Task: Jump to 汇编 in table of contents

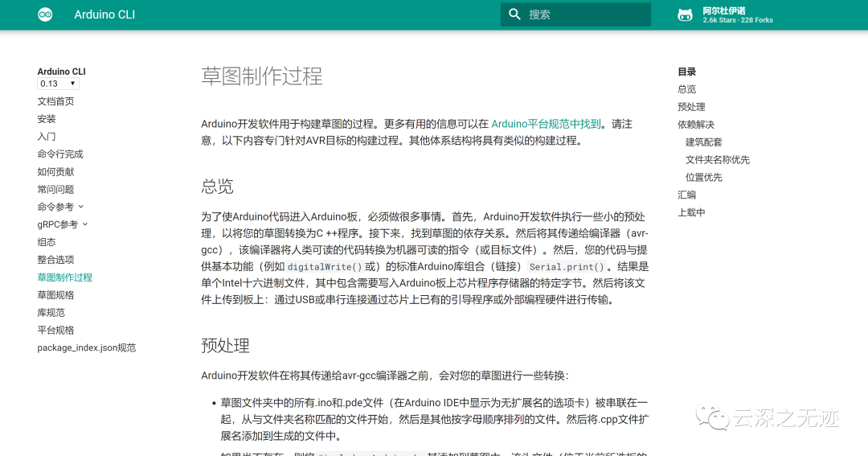Action: 687,195
